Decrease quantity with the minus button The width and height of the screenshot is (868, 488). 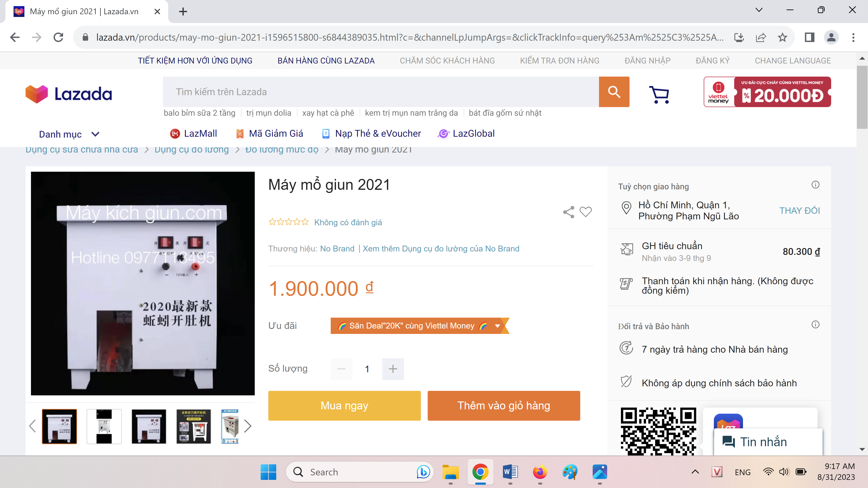(x=341, y=369)
